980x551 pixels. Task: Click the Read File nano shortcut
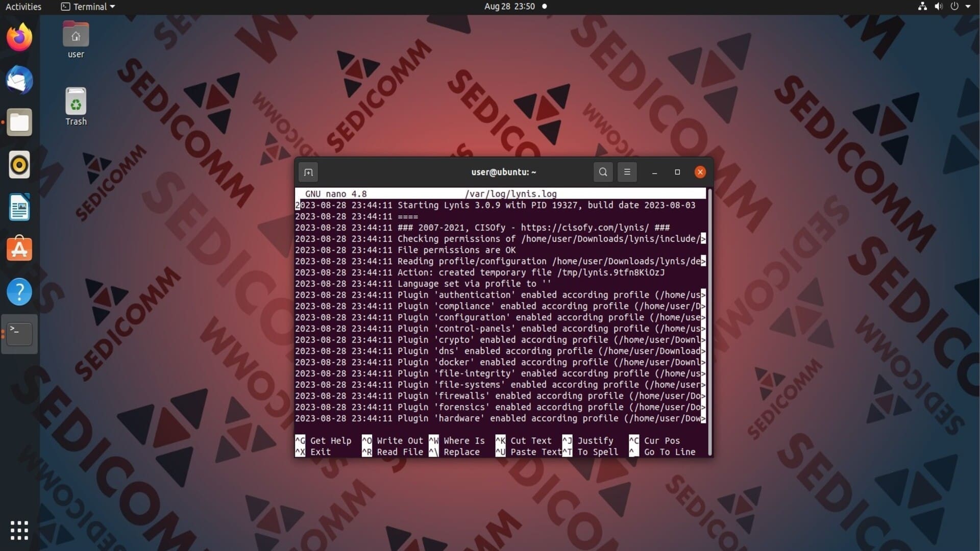click(393, 452)
